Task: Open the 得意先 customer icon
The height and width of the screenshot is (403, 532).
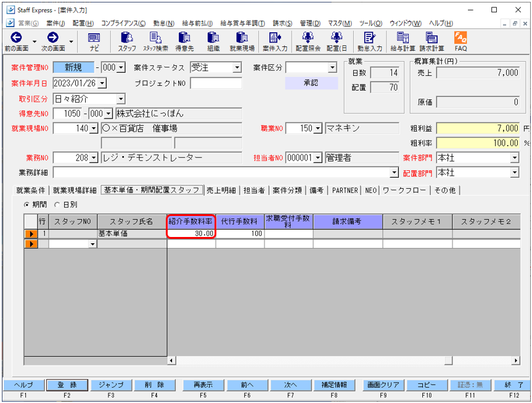Action: 184,38
